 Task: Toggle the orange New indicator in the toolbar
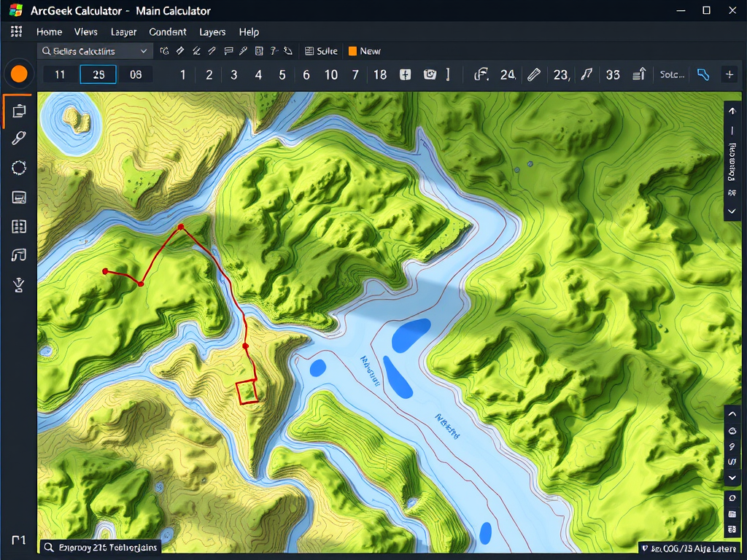click(365, 51)
